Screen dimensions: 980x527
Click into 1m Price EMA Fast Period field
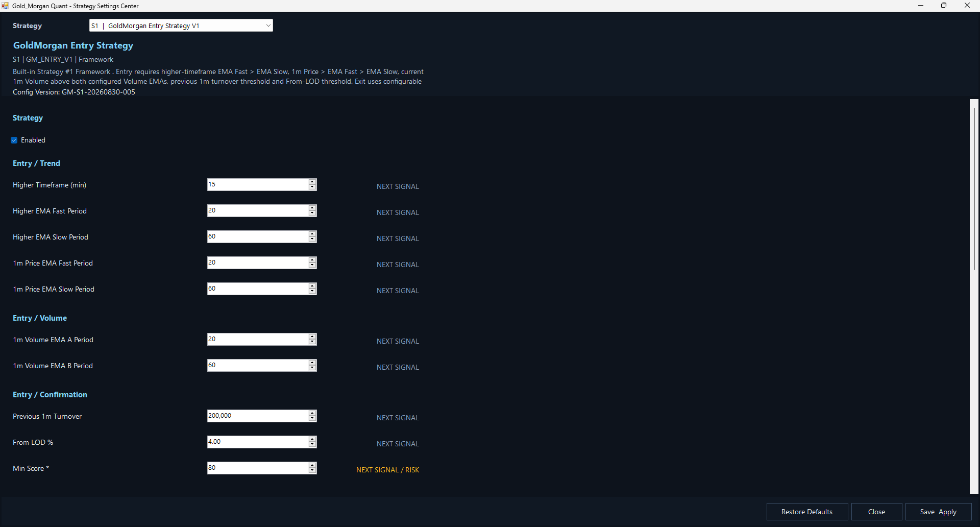click(x=258, y=262)
